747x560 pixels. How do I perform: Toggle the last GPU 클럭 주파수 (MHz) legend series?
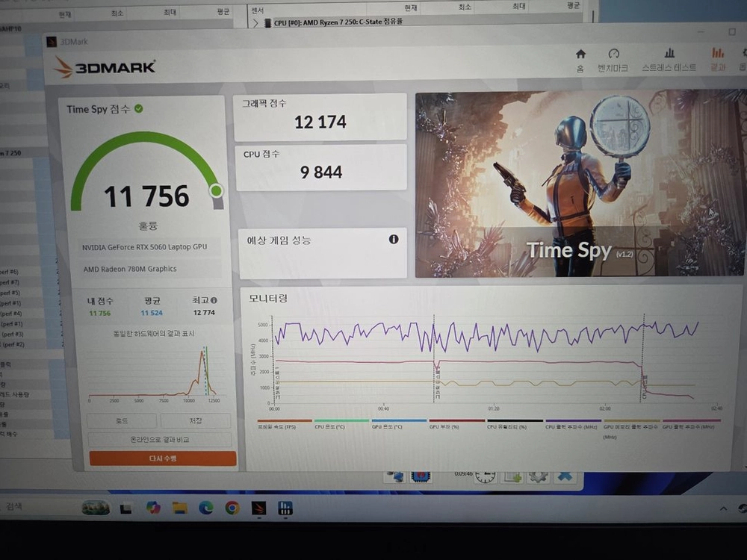coord(691,424)
